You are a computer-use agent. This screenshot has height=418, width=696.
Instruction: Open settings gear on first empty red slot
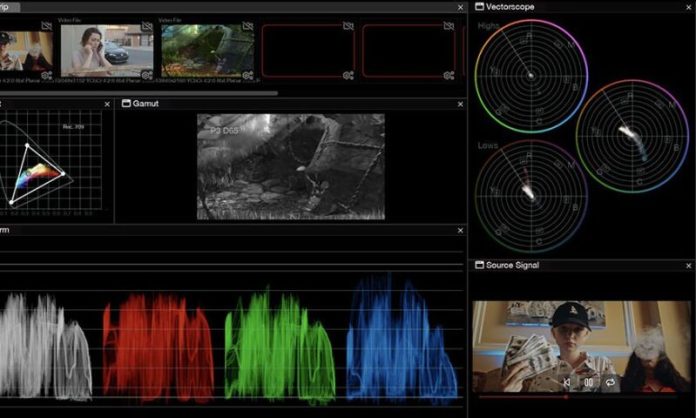point(347,75)
